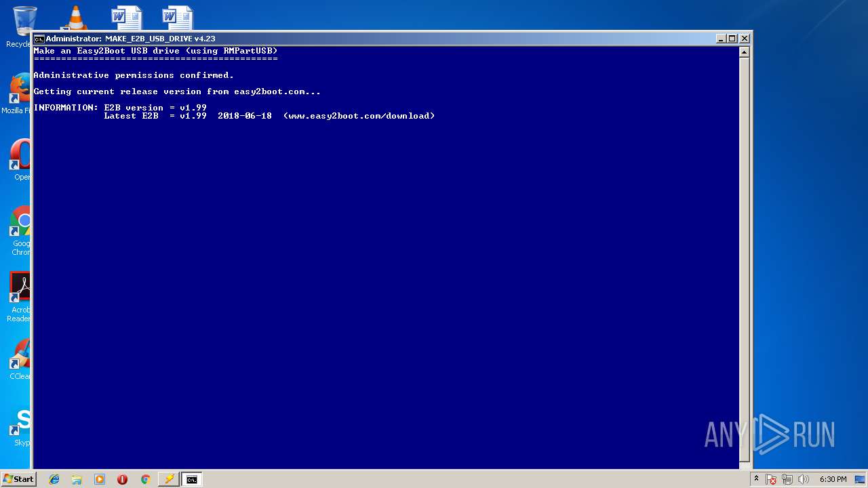
Task: Click the 6:30 PM system clock
Action: click(x=833, y=479)
